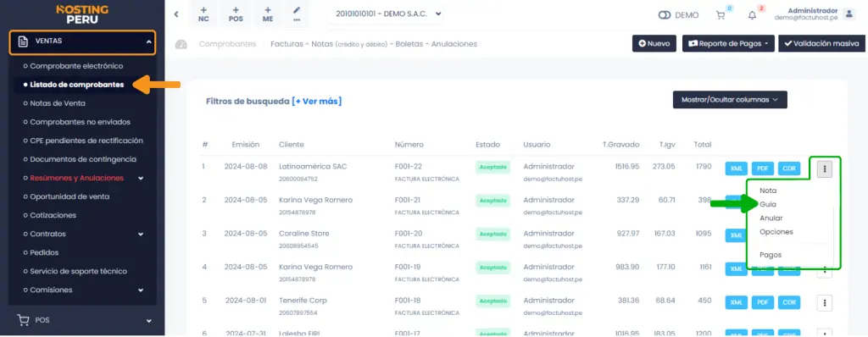Download XML for invoice F001-19
Image resolution: width=868 pixels, height=337 pixels.
(737, 269)
